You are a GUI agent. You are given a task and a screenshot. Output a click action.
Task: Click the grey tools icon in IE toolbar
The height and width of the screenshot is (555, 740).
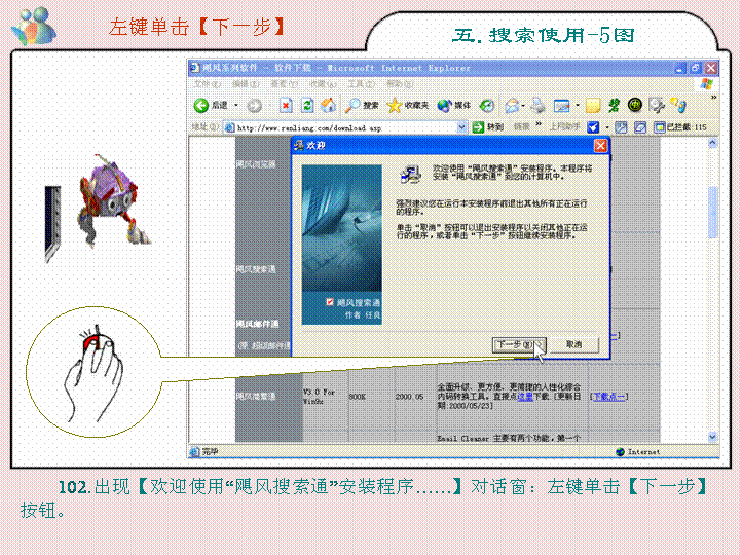(656, 105)
